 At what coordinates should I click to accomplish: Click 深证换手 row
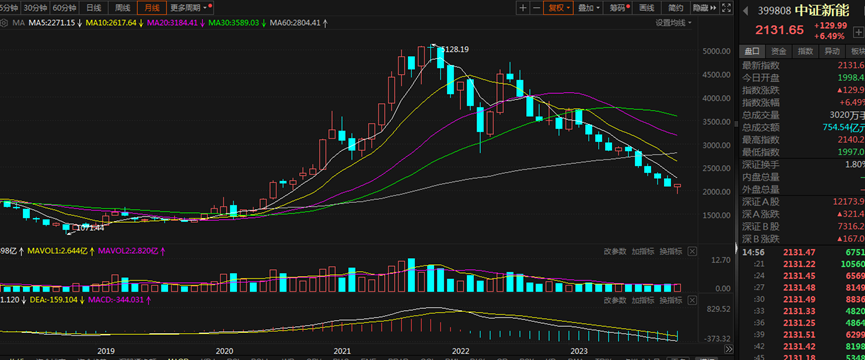802,164
